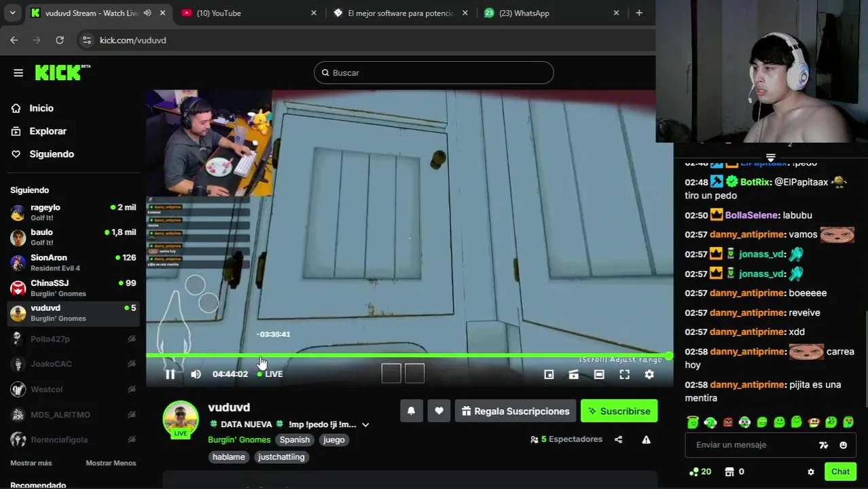Open the chat shop icon
Image resolution: width=868 pixels, height=489 pixels.
tap(729, 471)
